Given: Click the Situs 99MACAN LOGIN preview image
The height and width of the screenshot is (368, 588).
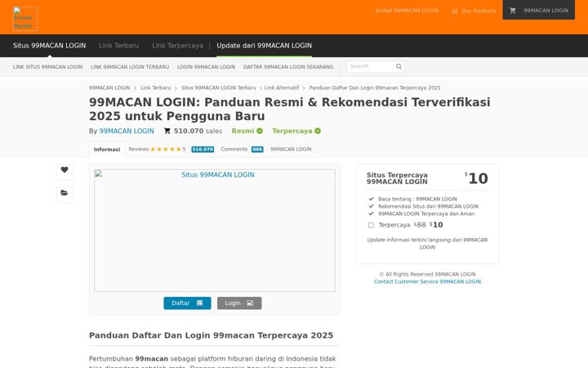Looking at the screenshot, I should [x=215, y=230].
